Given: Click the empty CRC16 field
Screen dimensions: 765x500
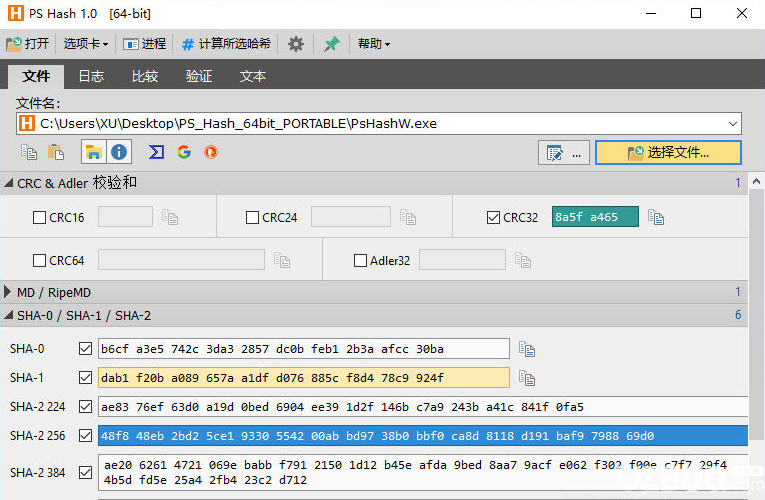Looking at the screenshot, I should point(125,217).
